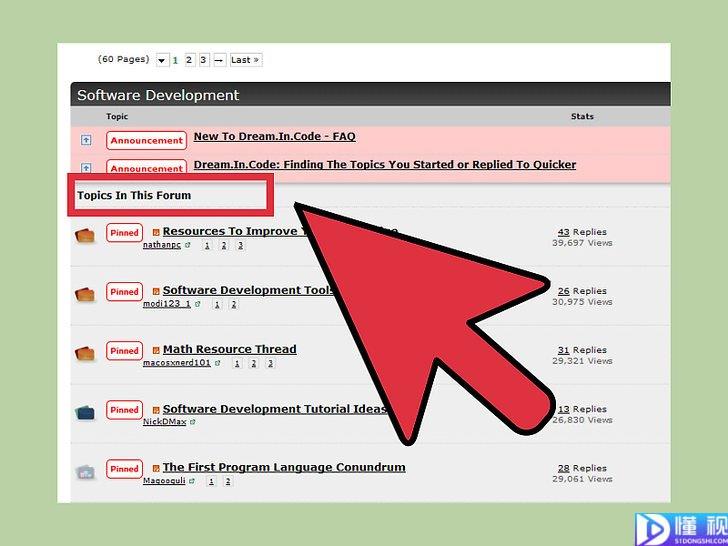Click the Software Development forum title

coord(158,95)
